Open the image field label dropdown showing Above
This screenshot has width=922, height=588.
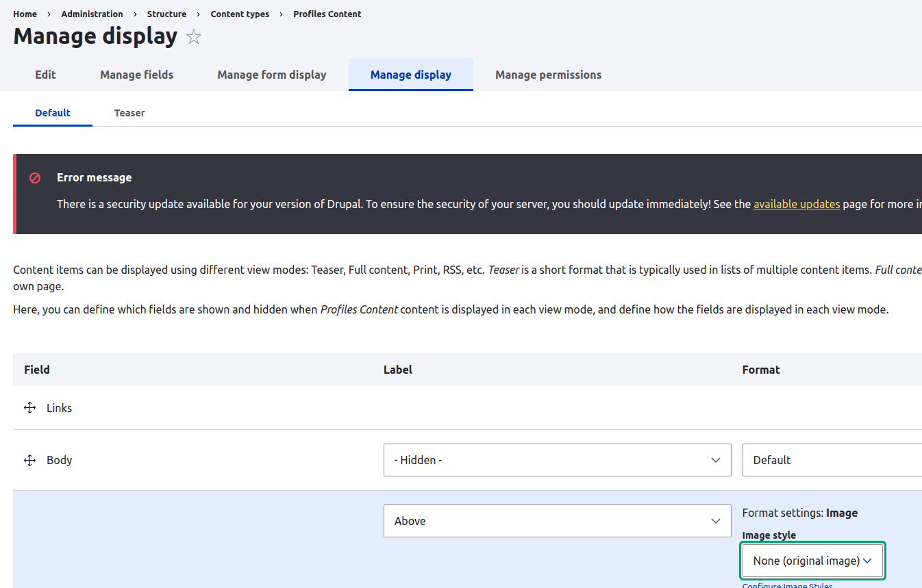click(x=558, y=521)
